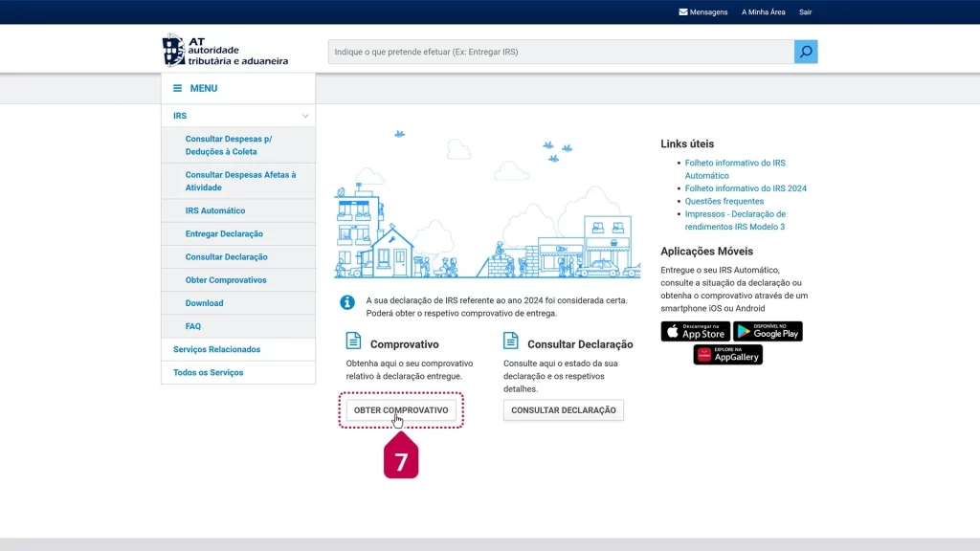Click Sair to log out
The height and width of the screenshot is (551, 980).
point(805,12)
